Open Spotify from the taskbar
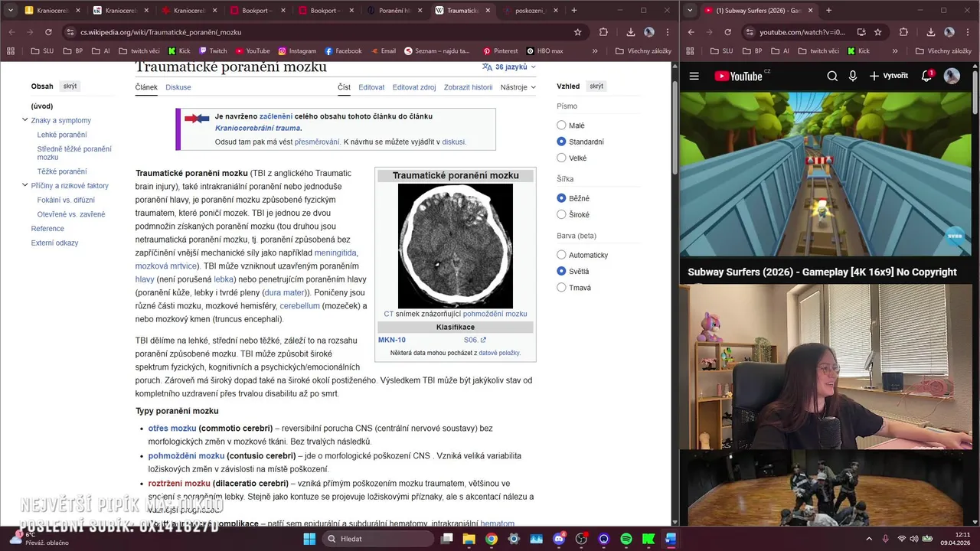Viewport: 980px width, 551px height. point(626,539)
